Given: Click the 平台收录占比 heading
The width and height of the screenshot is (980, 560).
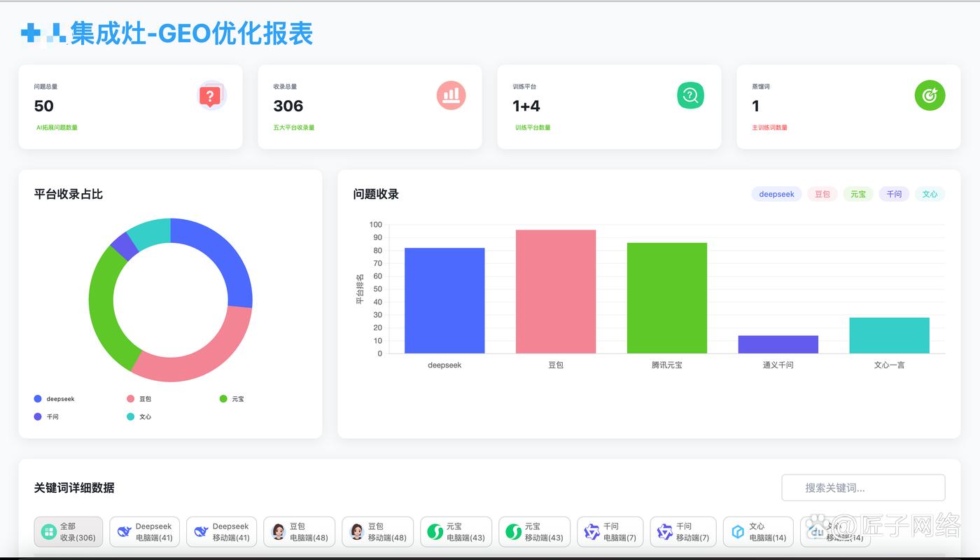Looking at the screenshot, I should pyautogui.click(x=69, y=194).
